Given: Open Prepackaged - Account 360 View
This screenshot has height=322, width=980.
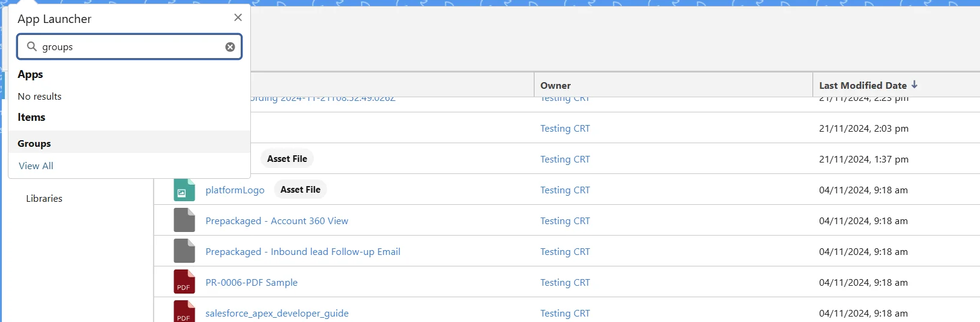Looking at the screenshot, I should [x=276, y=221].
